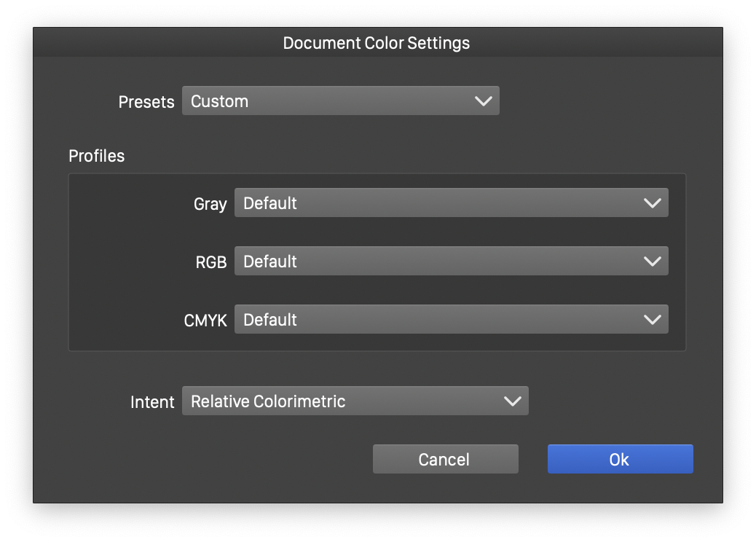Image resolution: width=756 pixels, height=542 pixels.
Task: Click the Intent label text
Action: point(152,402)
